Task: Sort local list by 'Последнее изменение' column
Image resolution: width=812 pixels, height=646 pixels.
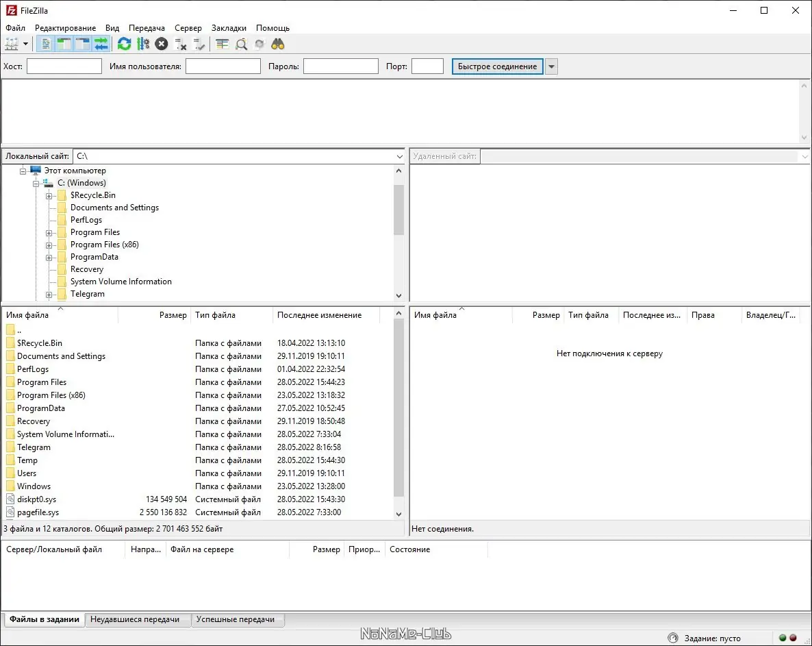Action: click(327, 315)
